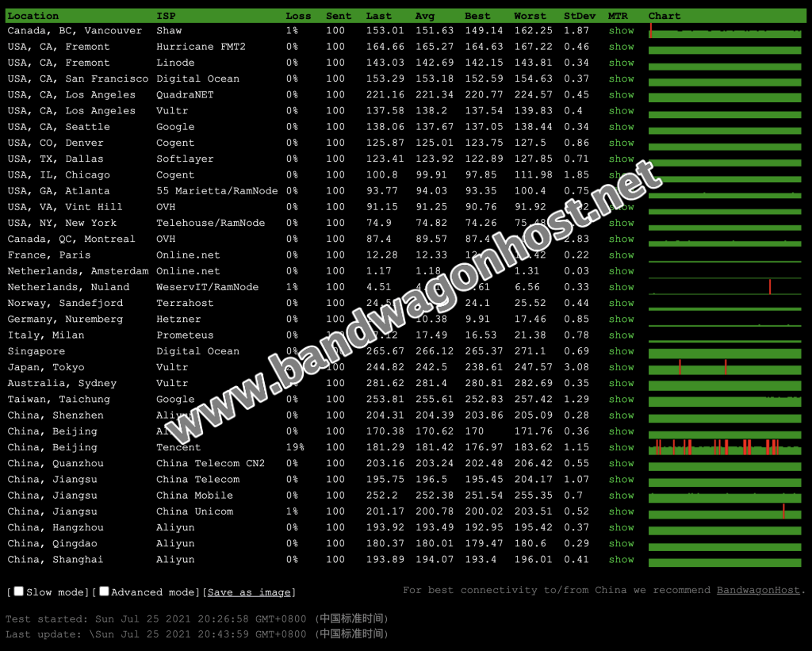Show MTR for New York Telehouse/RamNode
Viewport: 812px width, 651px height.
(x=621, y=223)
